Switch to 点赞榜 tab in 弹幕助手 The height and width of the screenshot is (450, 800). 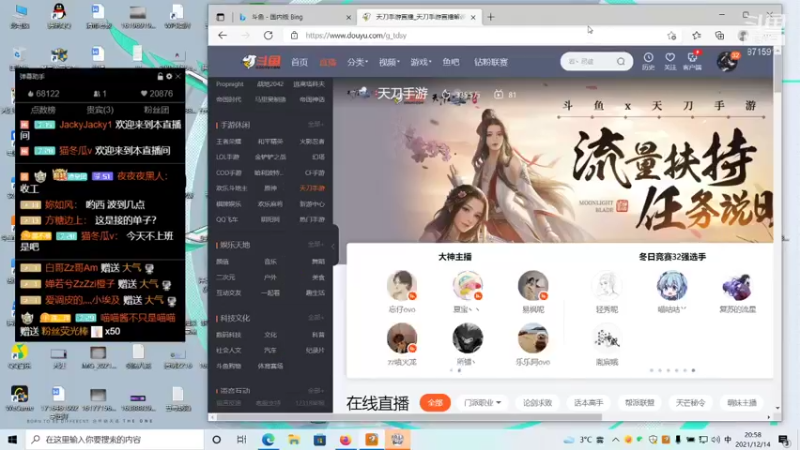43,110
